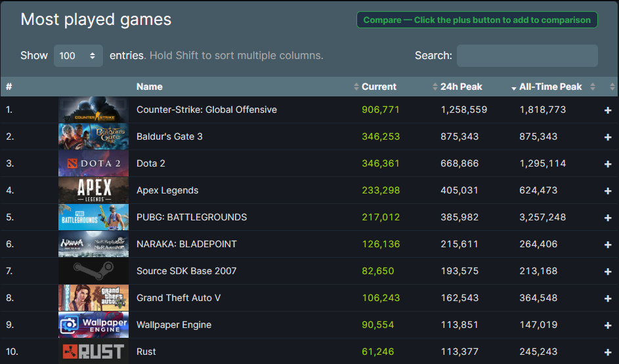Sort by rank number column header
The image size is (619, 364).
[9, 87]
